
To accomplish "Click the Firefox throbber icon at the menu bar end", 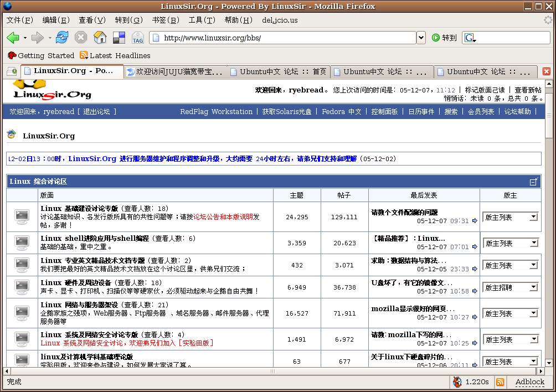I will tap(548, 20).
